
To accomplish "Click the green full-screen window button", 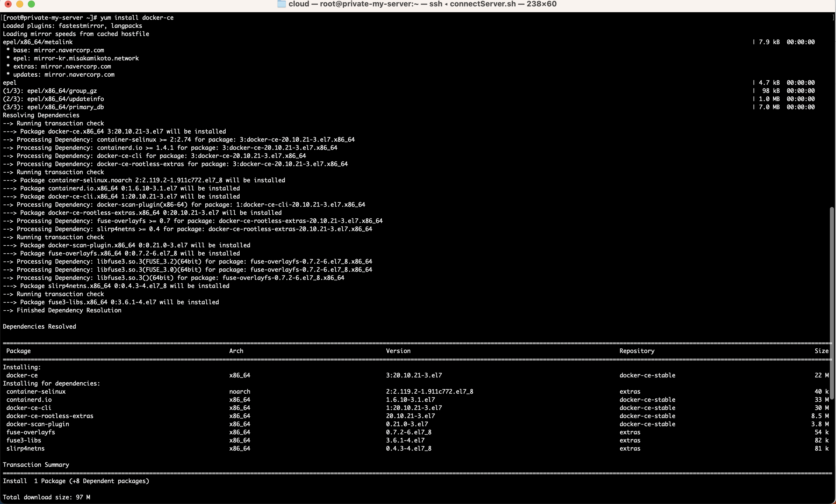I will click(31, 4).
